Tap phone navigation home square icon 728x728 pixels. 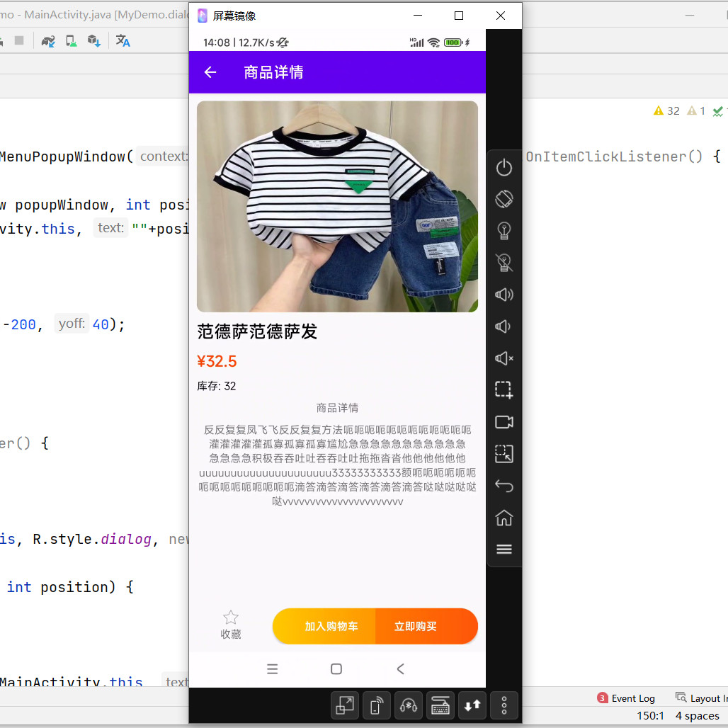pos(336,669)
